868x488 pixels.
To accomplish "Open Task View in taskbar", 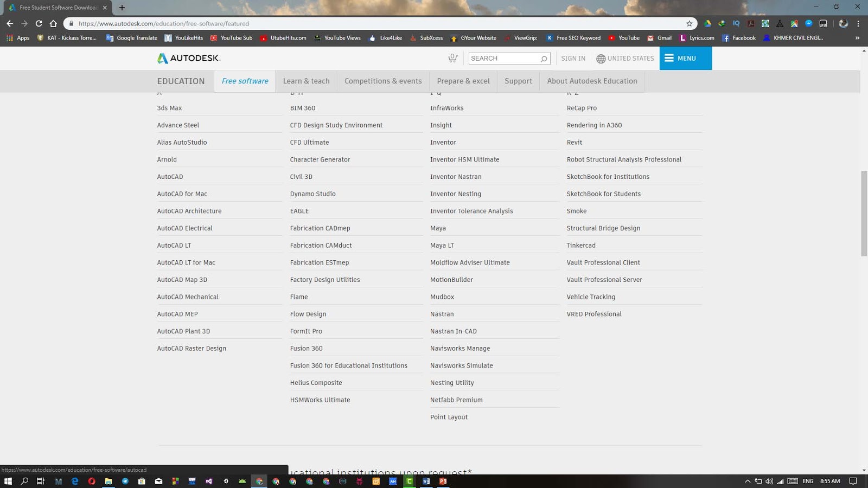I will [x=41, y=481].
